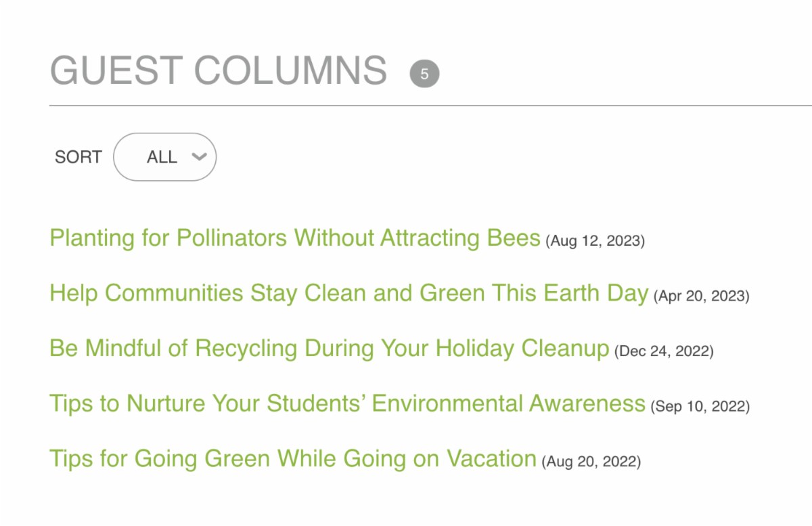Open Planting for Pollinators Without Attracting Bees

(294, 238)
